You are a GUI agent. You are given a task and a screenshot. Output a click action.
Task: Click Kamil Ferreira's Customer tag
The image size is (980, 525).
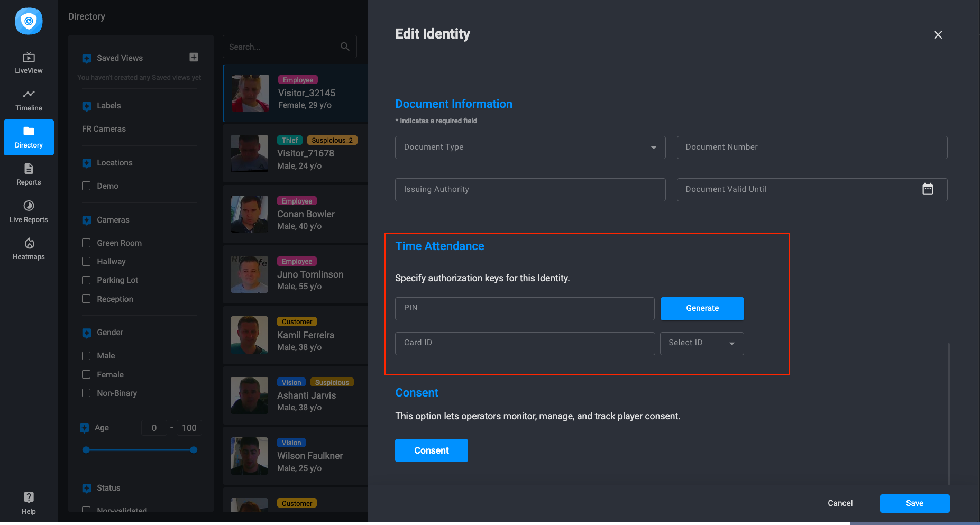coord(297,321)
